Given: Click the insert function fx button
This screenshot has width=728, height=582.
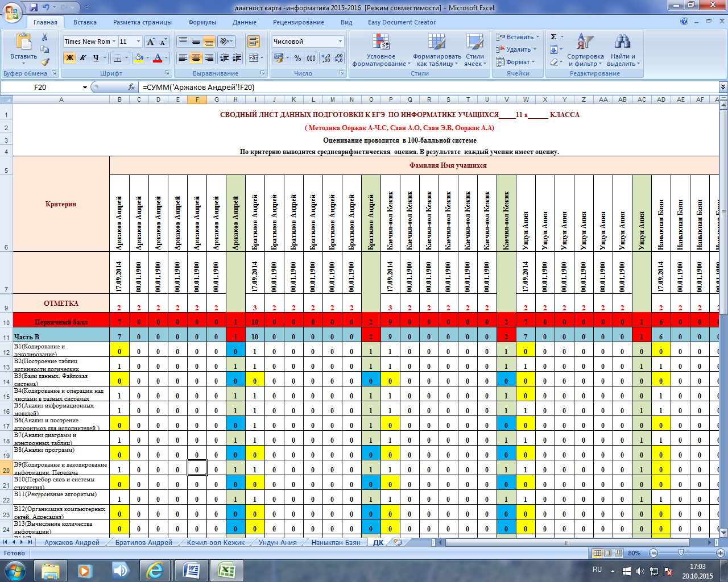Looking at the screenshot, I should (x=131, y=87).
